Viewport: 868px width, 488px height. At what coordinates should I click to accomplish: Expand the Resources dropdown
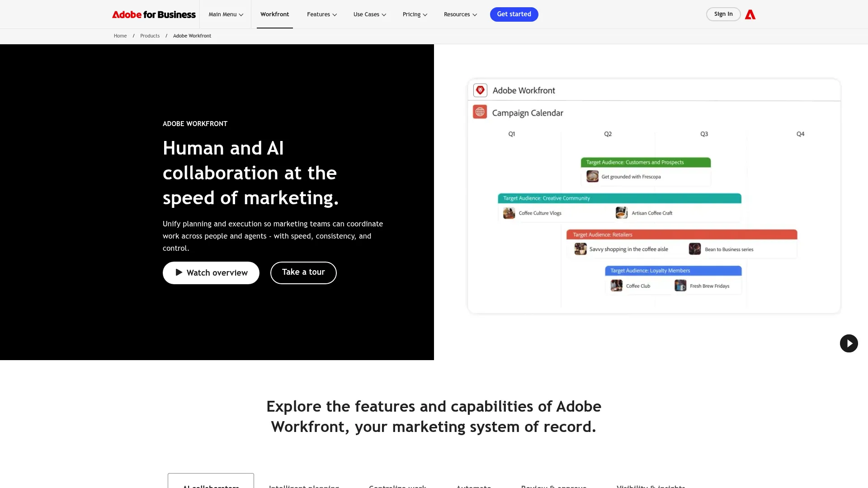click(460, 14)
